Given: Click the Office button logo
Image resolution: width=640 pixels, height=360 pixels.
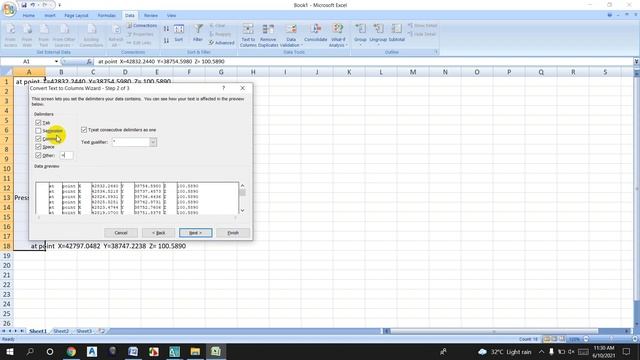Looking at the screenshot, I should pyautogui.click(x=9, y=9).
